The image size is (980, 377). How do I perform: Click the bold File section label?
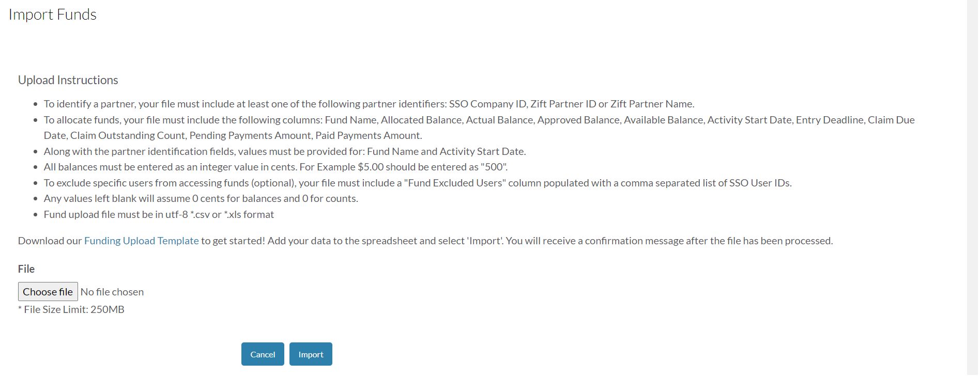tap(26, 269)
